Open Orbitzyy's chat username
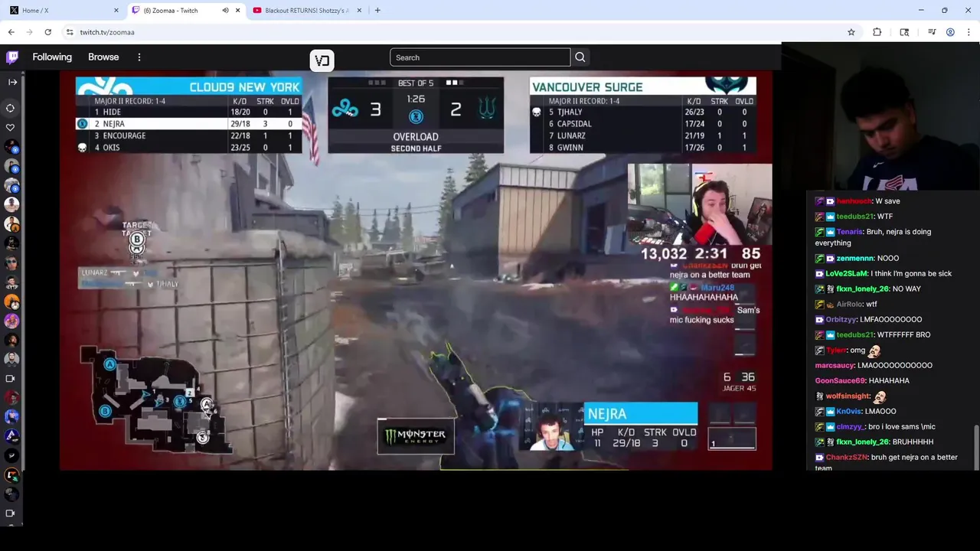 (x=841, y=320)
